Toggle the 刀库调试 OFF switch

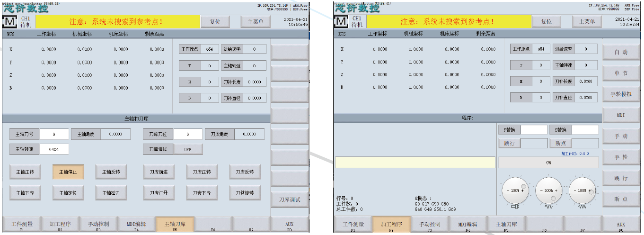tap(187, 149)
